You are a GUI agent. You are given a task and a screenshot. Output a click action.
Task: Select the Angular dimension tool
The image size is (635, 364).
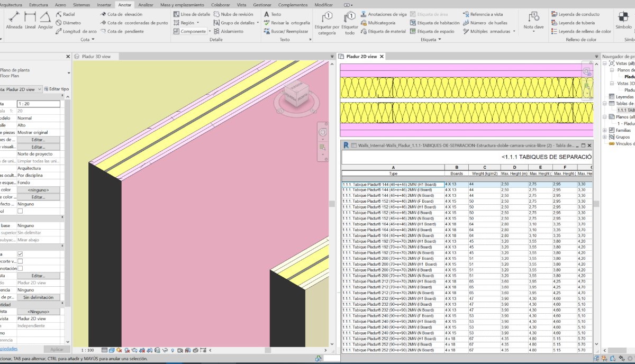coord(46,19)
